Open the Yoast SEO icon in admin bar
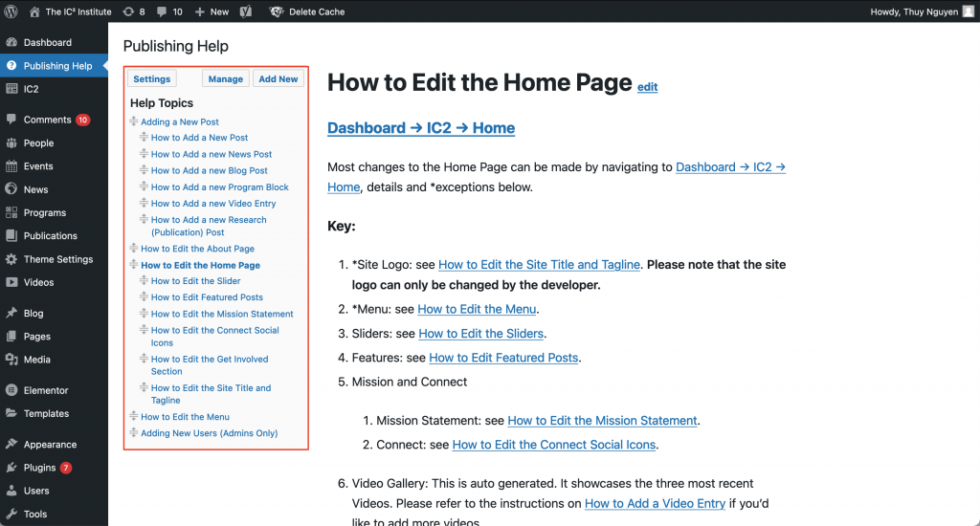Viewport: 980px width, 526px height. tap(246, 11)
